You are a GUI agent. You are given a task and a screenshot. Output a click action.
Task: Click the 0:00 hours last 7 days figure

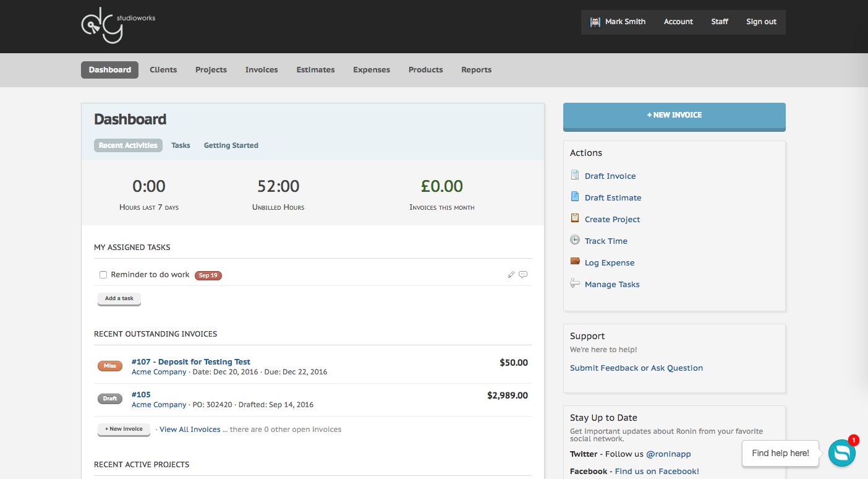coord(149,186)
